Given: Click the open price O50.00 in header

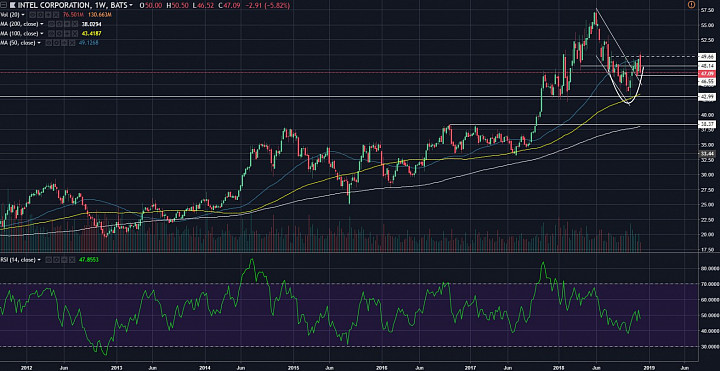Looking at the screenshot, I should (x=151, y=5).
